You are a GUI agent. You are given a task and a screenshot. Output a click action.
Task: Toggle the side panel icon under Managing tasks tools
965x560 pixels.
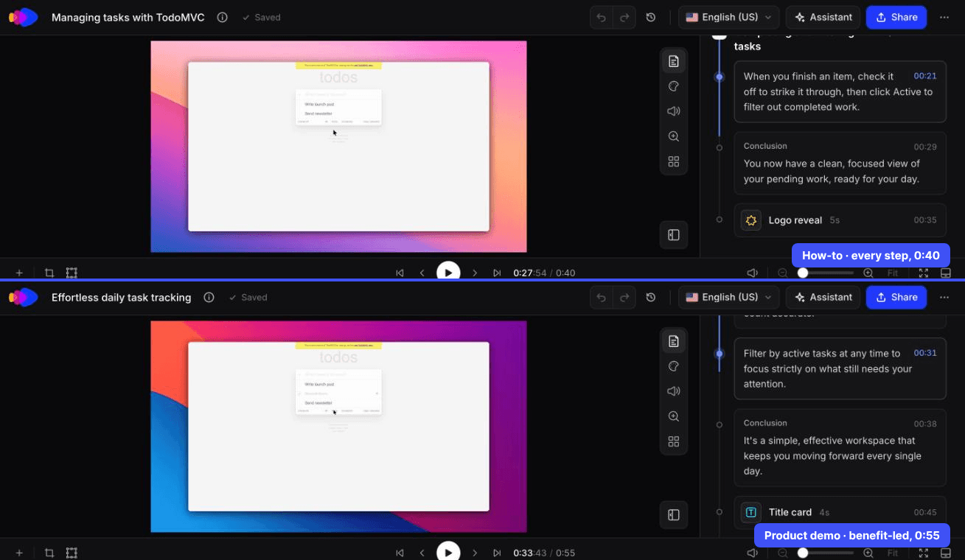[x=673, y=235]
